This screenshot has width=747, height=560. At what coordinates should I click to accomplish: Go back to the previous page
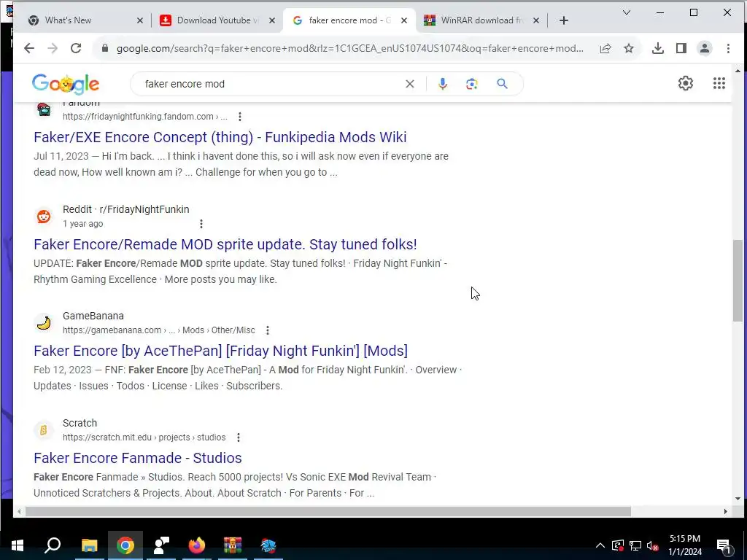click(29, 48)
